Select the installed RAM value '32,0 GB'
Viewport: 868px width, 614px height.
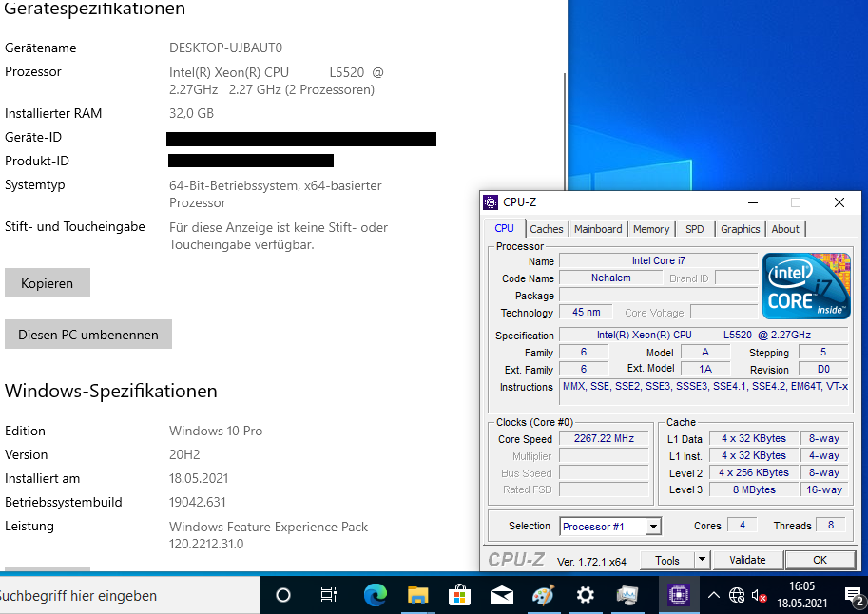(191, 113)
